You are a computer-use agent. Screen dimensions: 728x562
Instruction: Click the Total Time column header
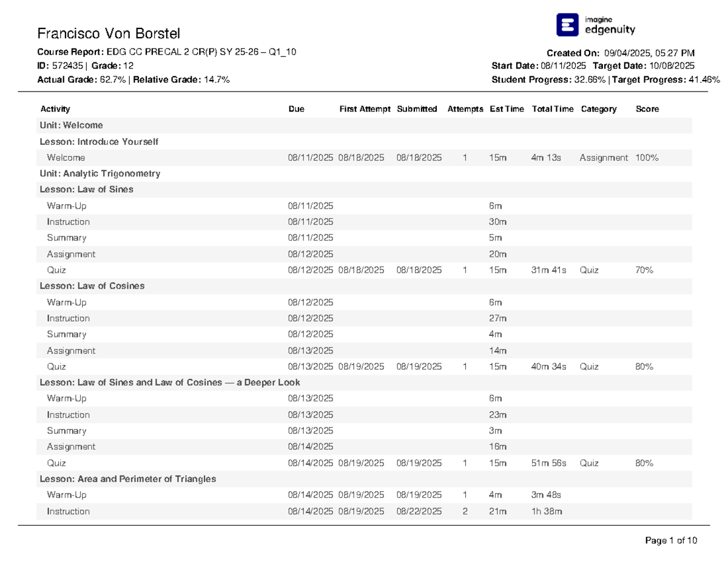point(552,109)
